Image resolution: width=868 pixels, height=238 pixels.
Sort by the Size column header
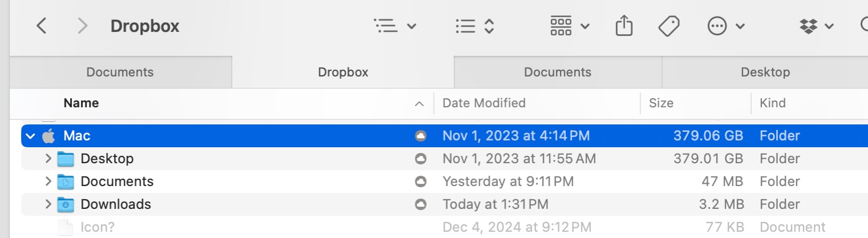pos(661,103)
